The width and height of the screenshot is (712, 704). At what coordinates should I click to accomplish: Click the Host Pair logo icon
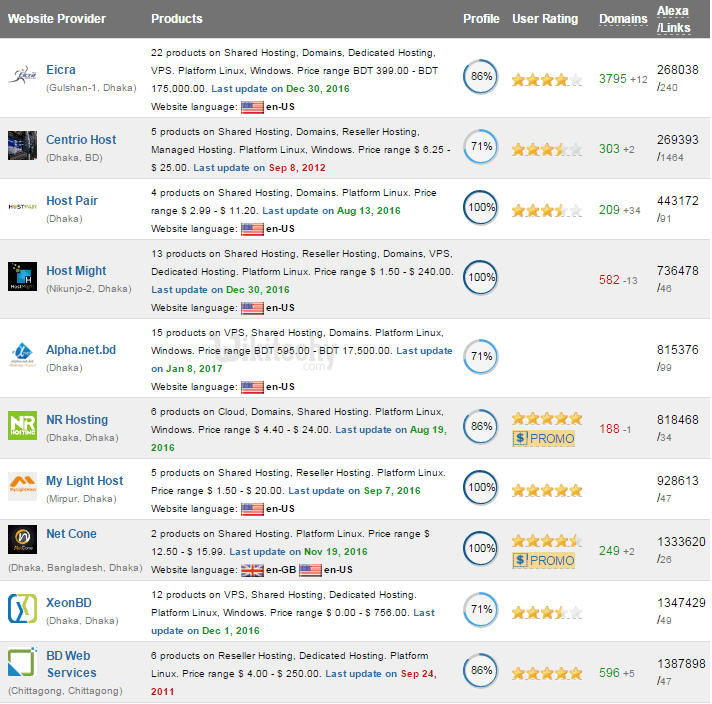[x=22, y=207]
